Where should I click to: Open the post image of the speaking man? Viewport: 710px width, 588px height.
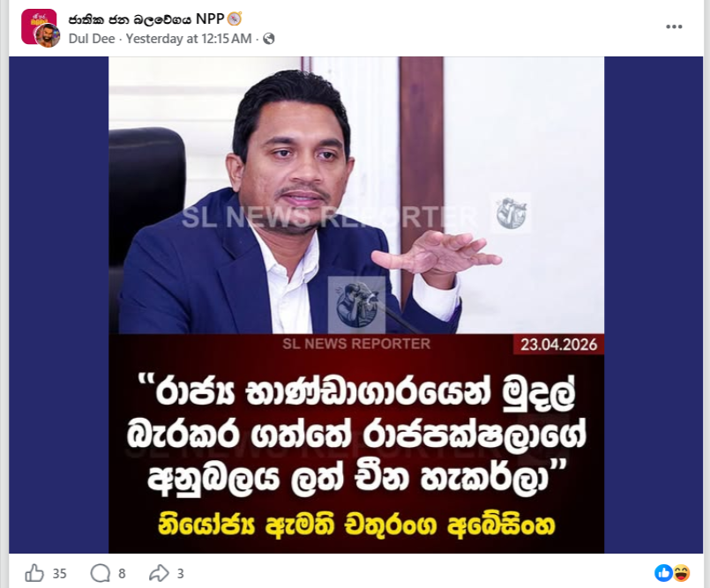(356, 305)
